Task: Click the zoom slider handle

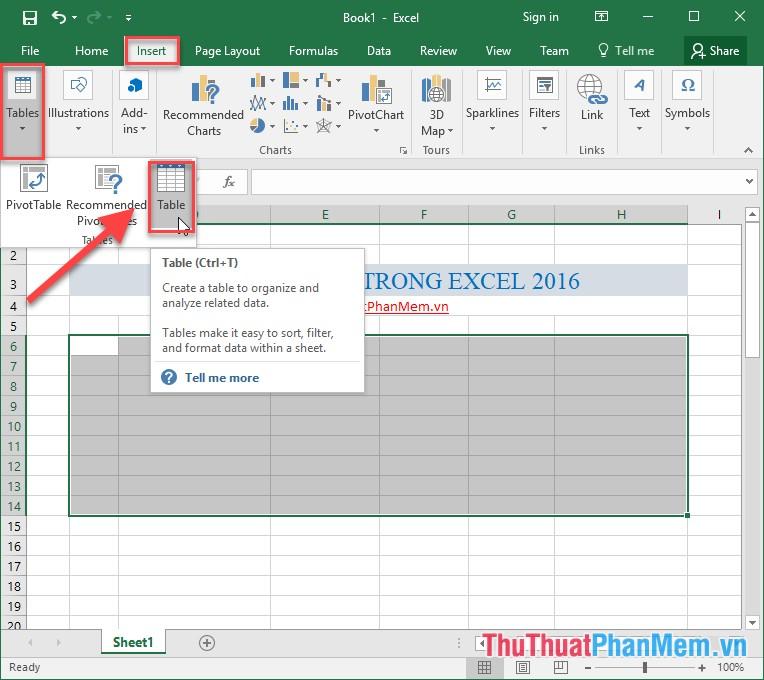Action: click(x=645, y=667)
